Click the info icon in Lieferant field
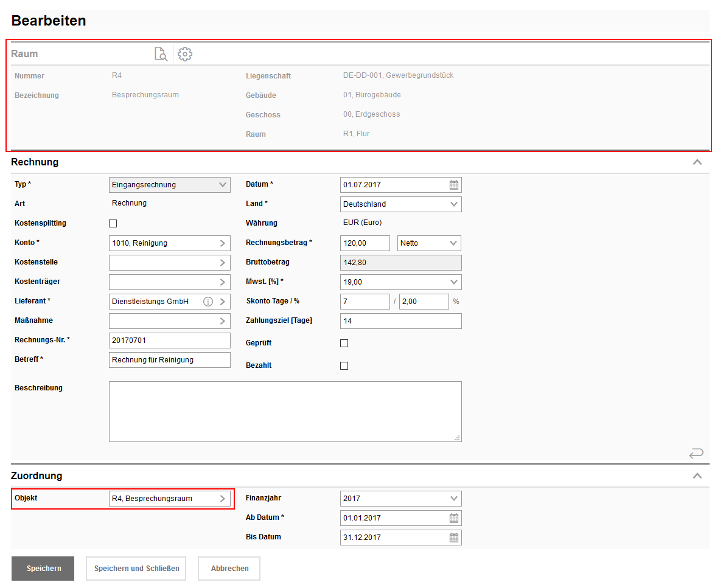This screenshot has width=712, height=588. pyautogui.click(x=208, y=302)
